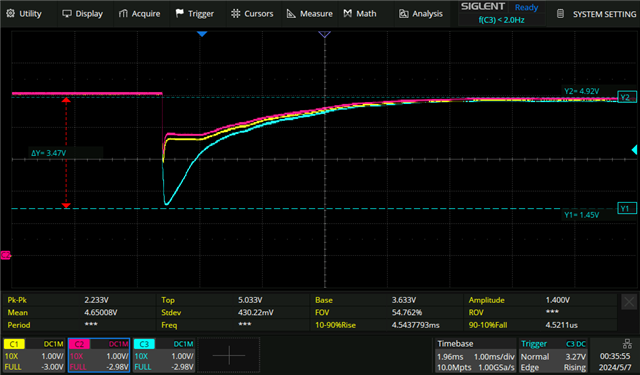Click the 1.96ms timebase delay value
640x375 pixels.
pyautogui.click(x=450, y=357)
